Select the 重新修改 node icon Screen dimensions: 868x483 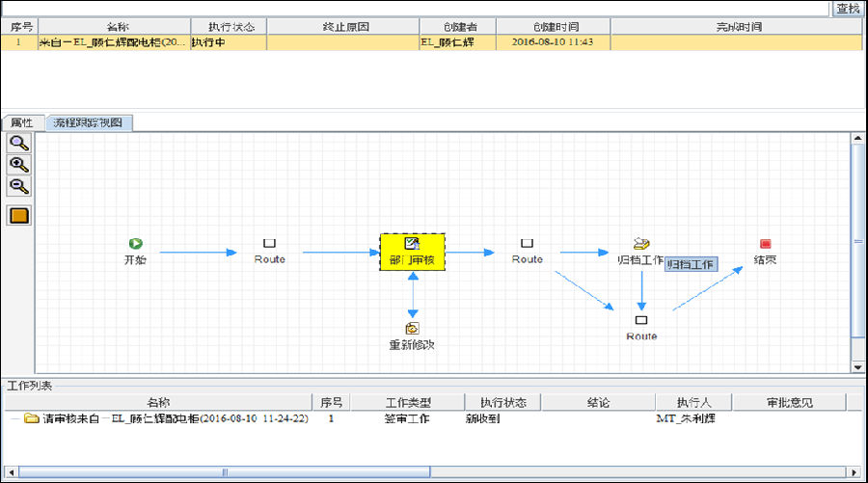click(412, 329)
